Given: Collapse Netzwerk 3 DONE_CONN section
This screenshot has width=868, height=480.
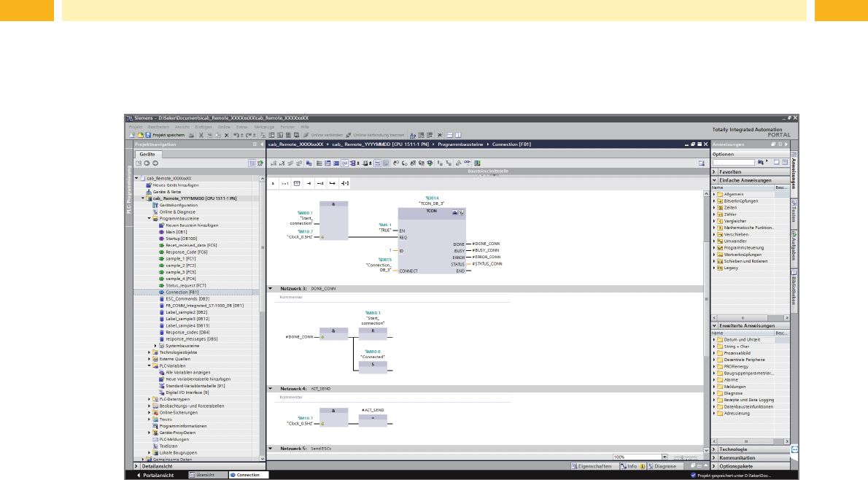Looking at the screenshot, I should tap(271, 288).
